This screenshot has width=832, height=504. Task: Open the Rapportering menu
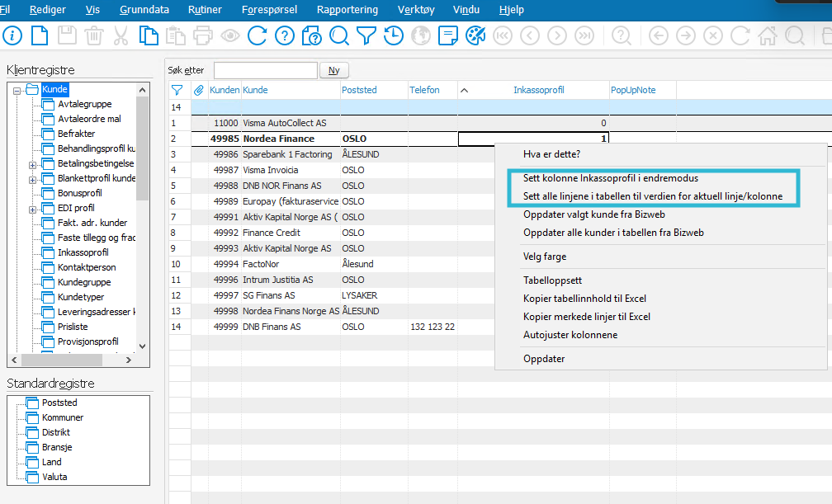coord(347,10)
